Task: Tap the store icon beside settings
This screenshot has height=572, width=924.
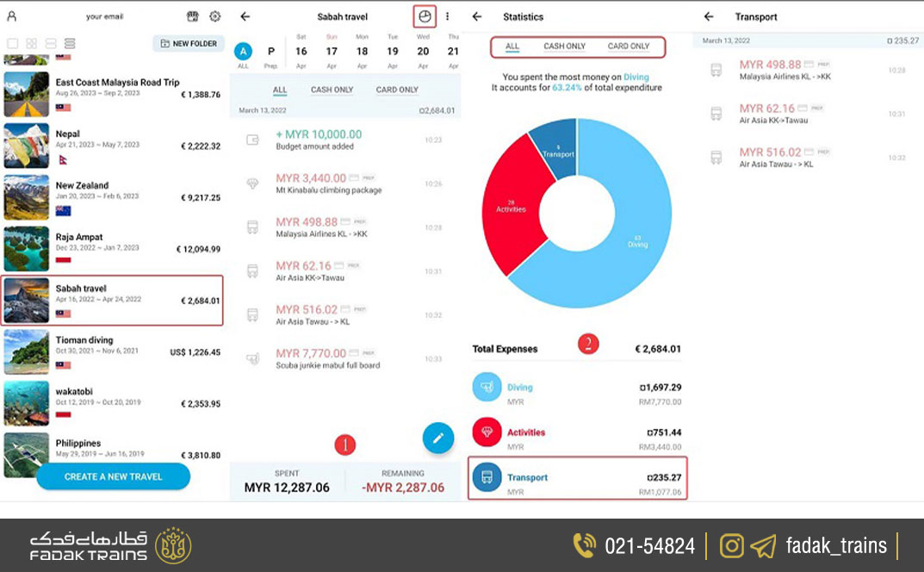Action: pyautogui.click(x=193, y=16)
